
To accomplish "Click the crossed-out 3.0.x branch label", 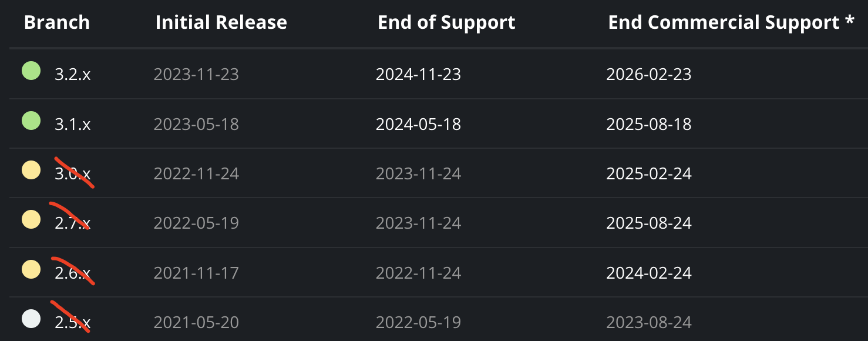I will [73, 174].
